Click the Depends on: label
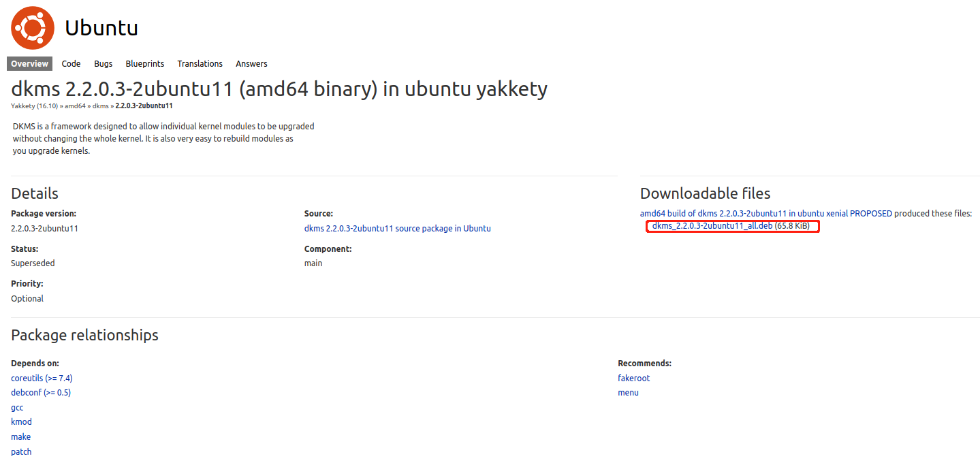Viewport: 980px width, 467px height. [x=35, y=364]
